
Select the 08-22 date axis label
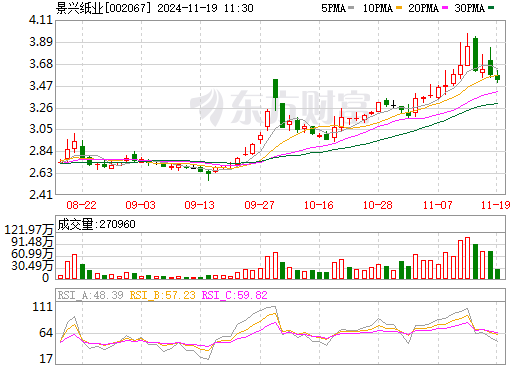pos(81,205)
